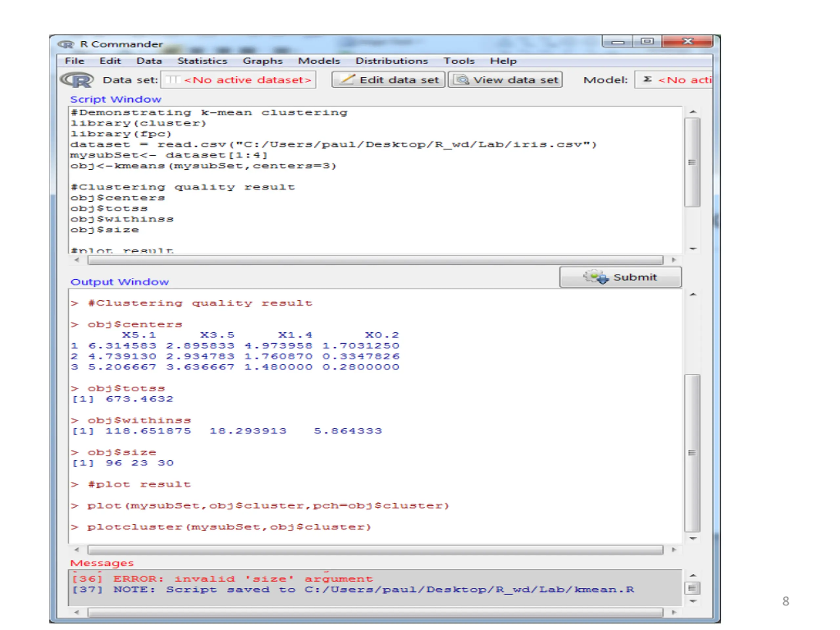Click the R logo icon in toolbar
This screenshot has width=840, height=630.
click(x=77, y=80)
